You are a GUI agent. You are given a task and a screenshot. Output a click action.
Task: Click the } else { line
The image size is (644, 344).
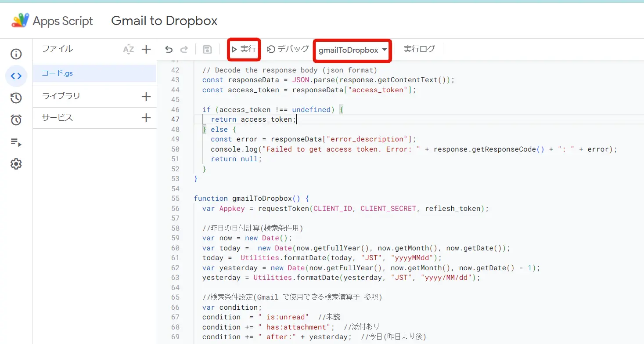point(219,130)
